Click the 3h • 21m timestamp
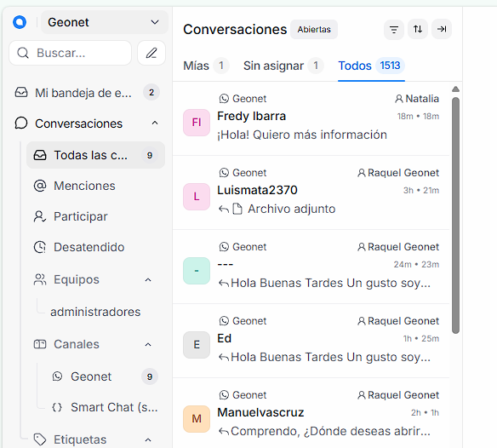This screenshot has width=497, height=448. point(421,191)
